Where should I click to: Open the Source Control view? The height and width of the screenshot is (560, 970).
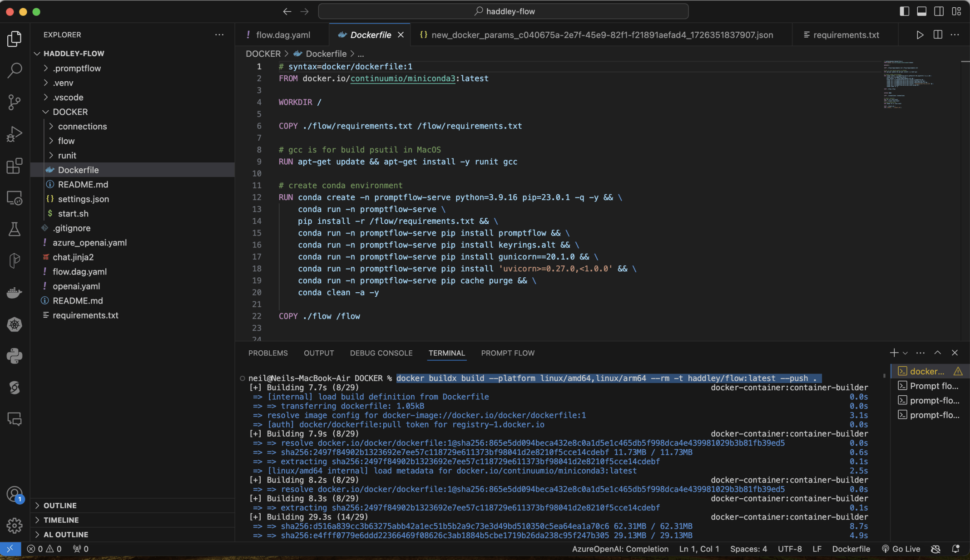tap(15, 102)
